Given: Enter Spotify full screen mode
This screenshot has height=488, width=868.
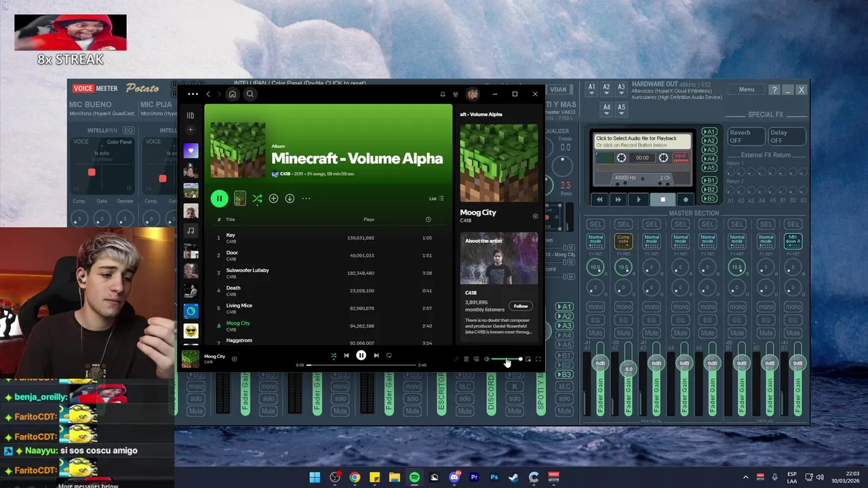Looking at the screenshot, I should [x=538, y=359].
